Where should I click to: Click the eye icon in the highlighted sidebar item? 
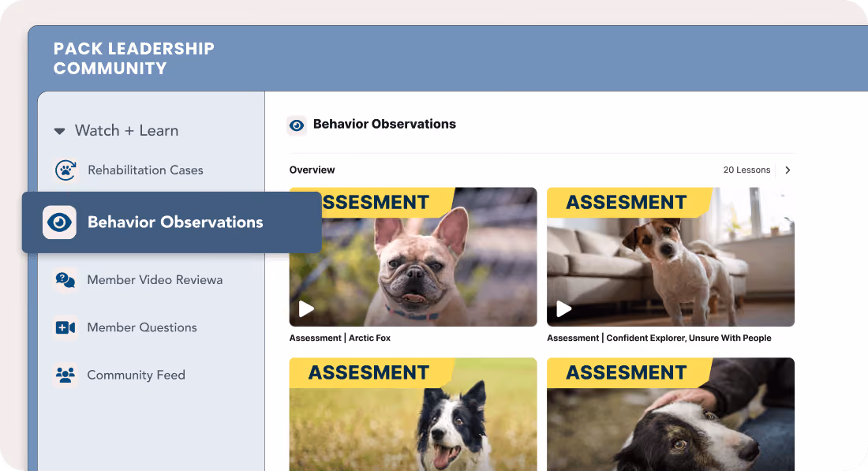(x=59, y=222)
